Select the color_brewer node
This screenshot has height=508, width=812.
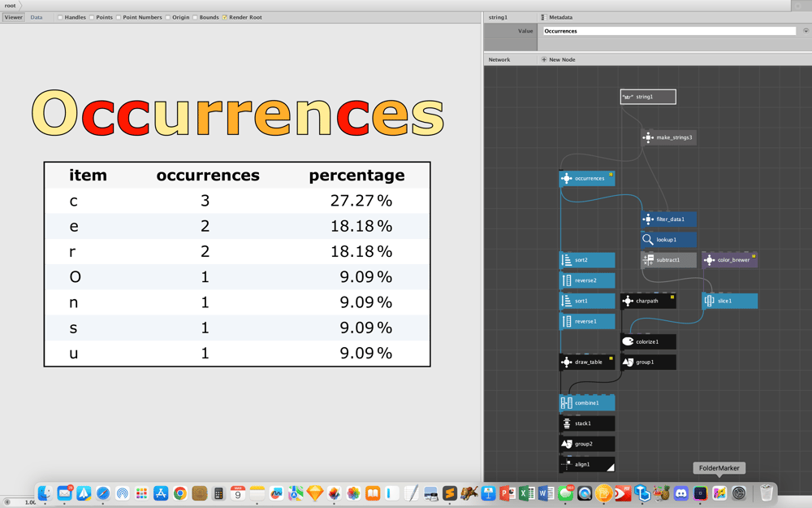point(730,260)
